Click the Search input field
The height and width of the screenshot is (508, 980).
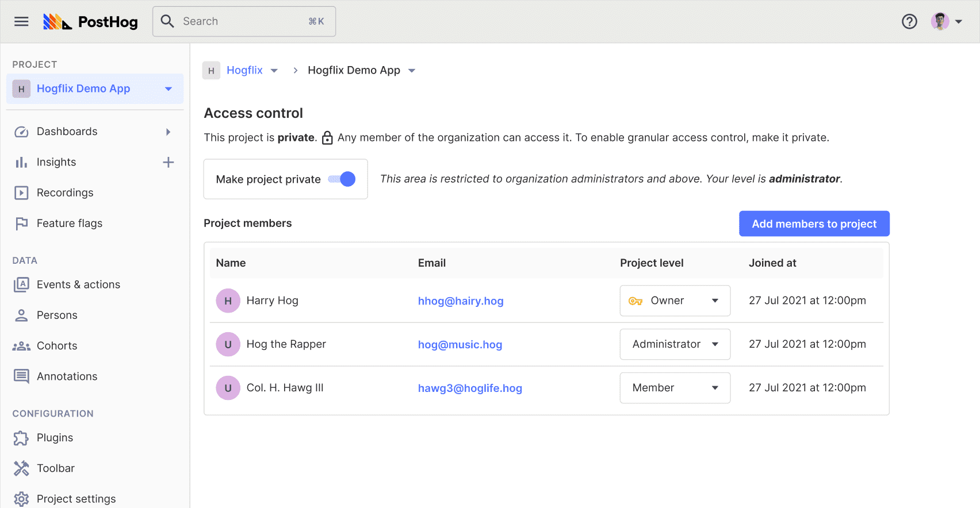click(244, 21)
